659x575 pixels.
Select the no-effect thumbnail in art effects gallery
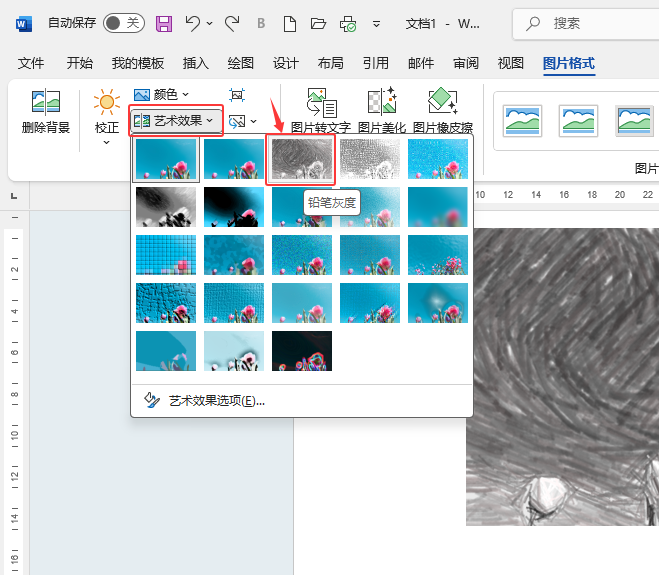pyautogui.click(x=166, y=159)
